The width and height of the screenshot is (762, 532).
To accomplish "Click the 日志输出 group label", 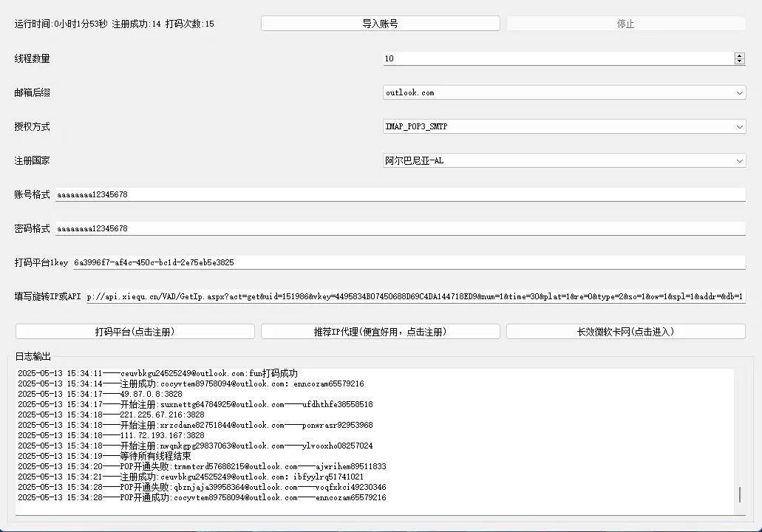I will pos(33,356).
